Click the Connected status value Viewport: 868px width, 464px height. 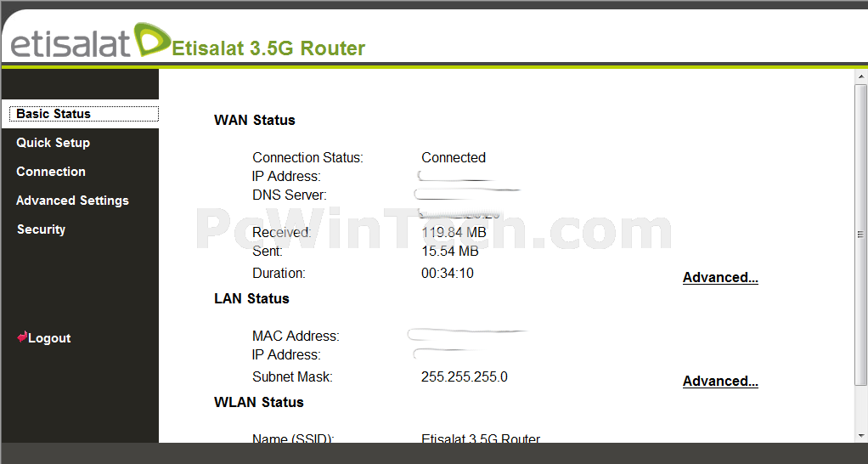point(454,158)
